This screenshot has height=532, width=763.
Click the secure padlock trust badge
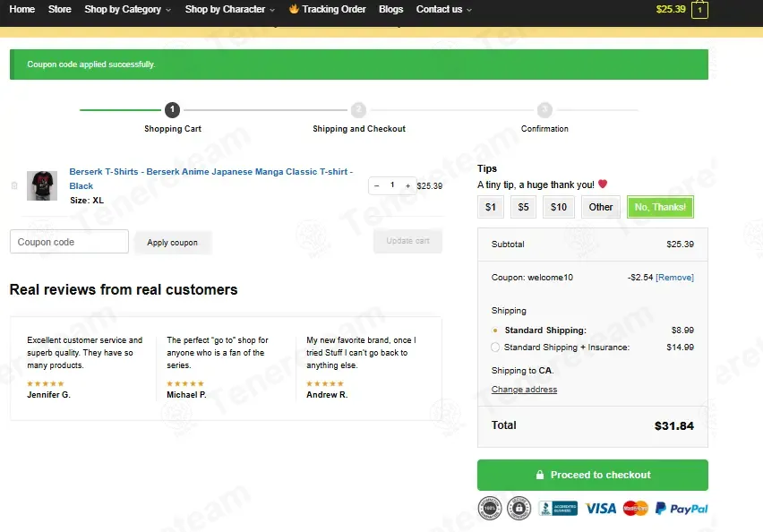coord(519,509)
